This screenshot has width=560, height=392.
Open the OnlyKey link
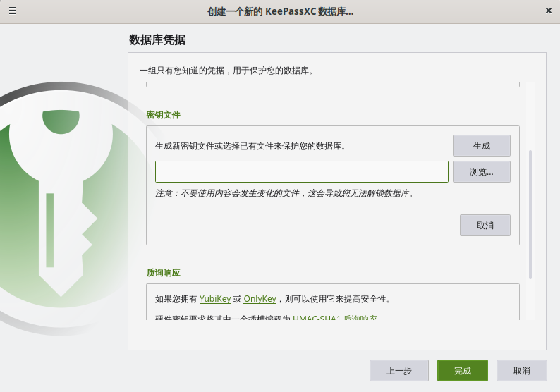click(260, 299)
